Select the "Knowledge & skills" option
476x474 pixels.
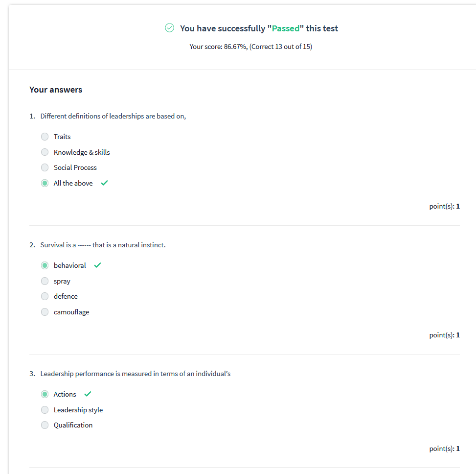[x=45, y=152]
